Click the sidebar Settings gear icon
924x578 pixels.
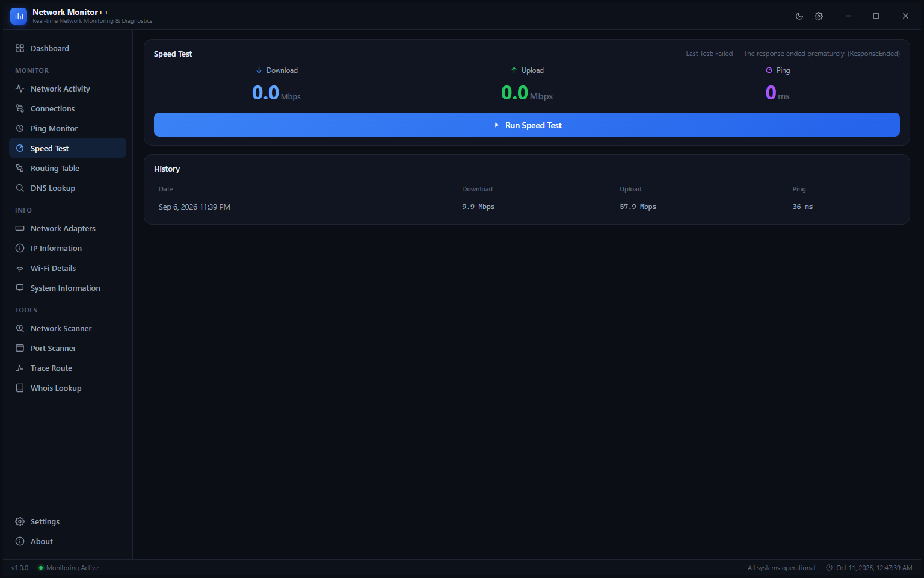coord(20,521)
